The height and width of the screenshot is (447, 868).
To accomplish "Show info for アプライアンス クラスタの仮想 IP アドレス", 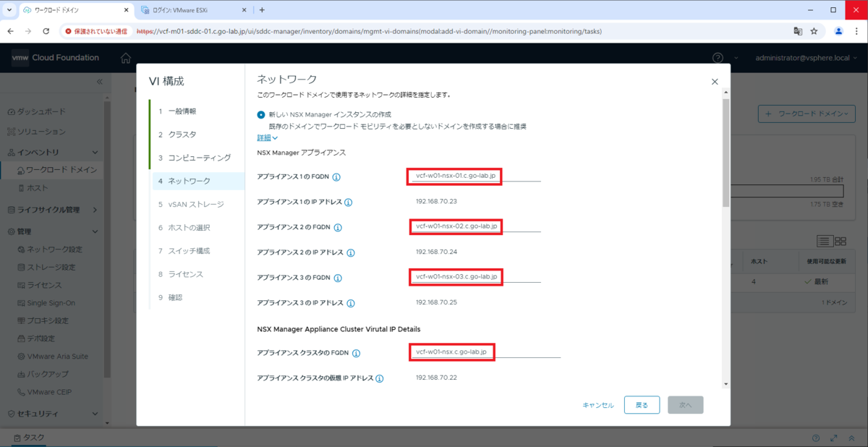I will 379,378.
